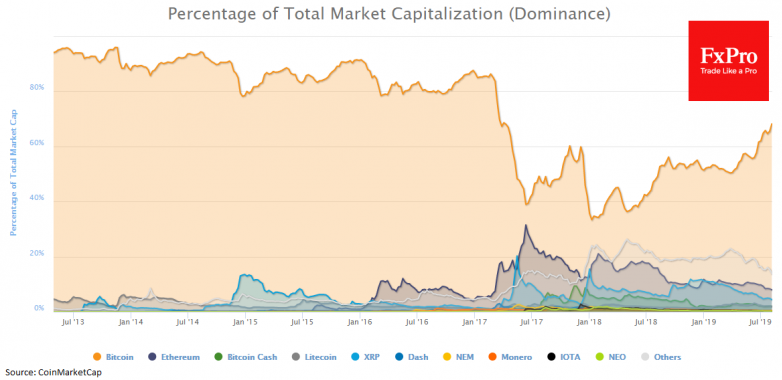
Task: Click the orange Bitcoin legend dot
Action: [x=97, y=357]
